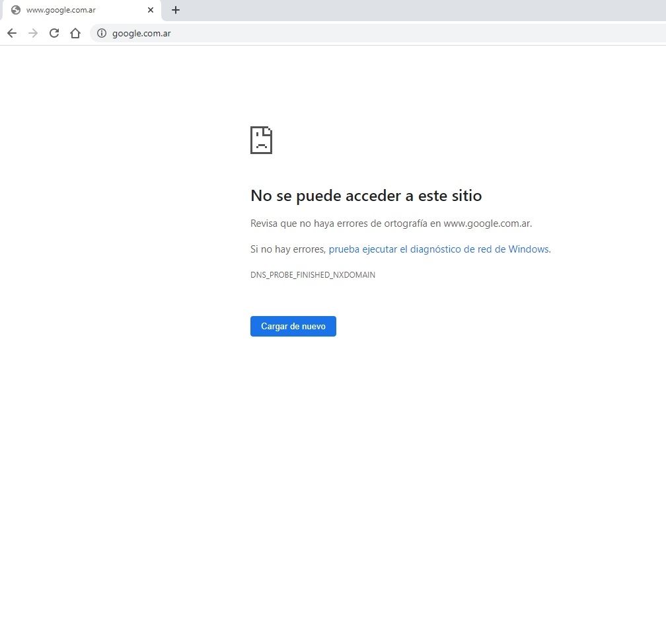
Task: Go to the Home page icon
Action: 75,33
